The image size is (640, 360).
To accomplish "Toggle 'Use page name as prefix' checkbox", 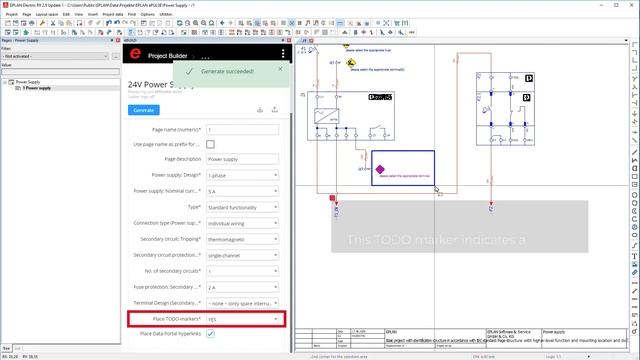I will (210, 144).
